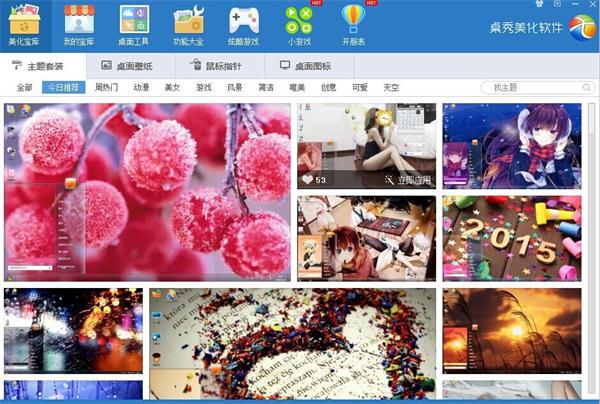Click the 开服表 balloon icon
This screenshot has width=600, height=404.
(x=353, y=19)
